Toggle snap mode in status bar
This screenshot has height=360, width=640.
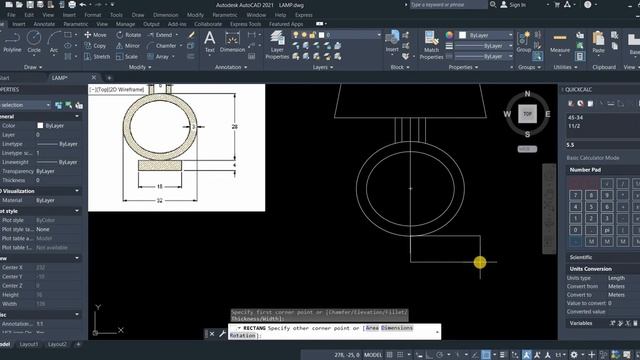point(400,355)
